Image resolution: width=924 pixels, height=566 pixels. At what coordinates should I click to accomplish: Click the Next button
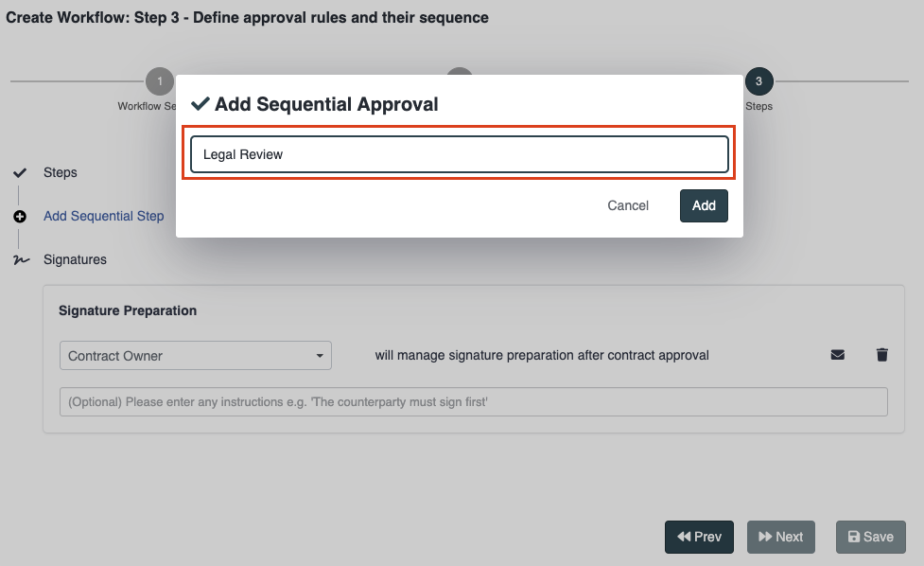coord(780,537)
